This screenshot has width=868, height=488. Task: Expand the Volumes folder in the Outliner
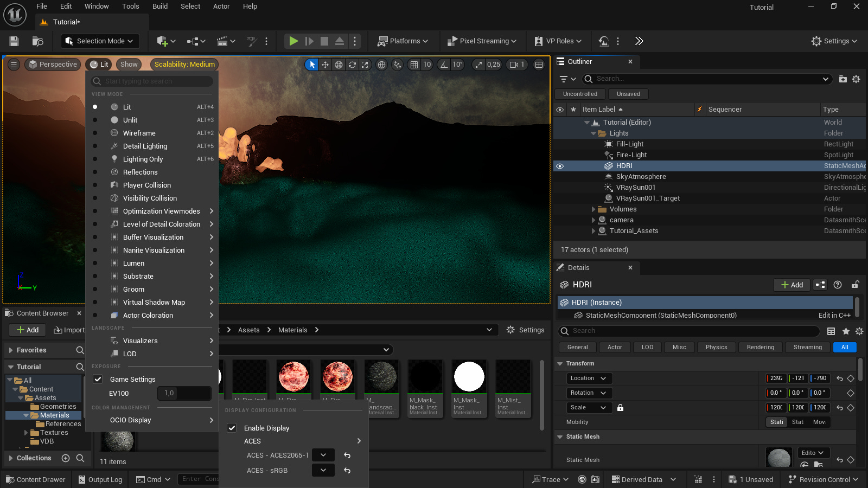click(593, 209)
